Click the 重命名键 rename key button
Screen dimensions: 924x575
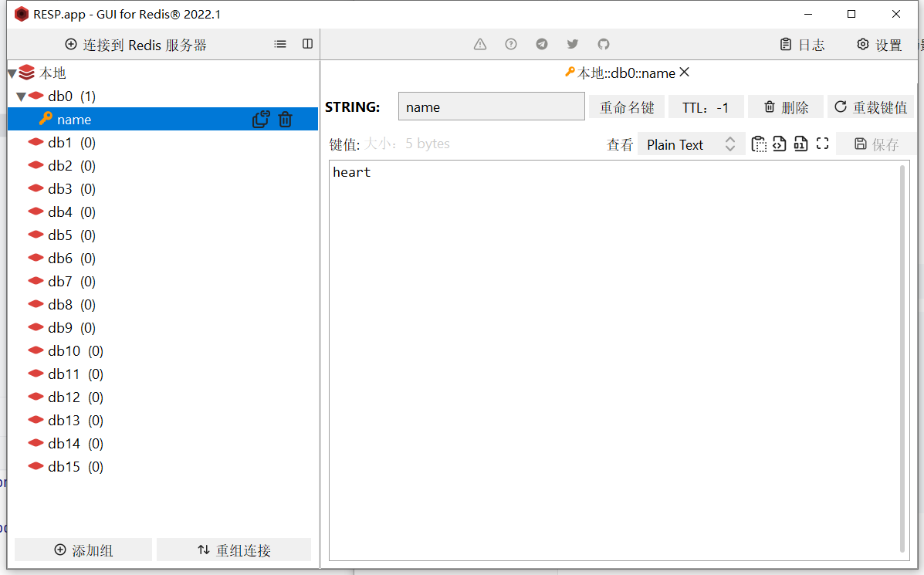[627, 107]
